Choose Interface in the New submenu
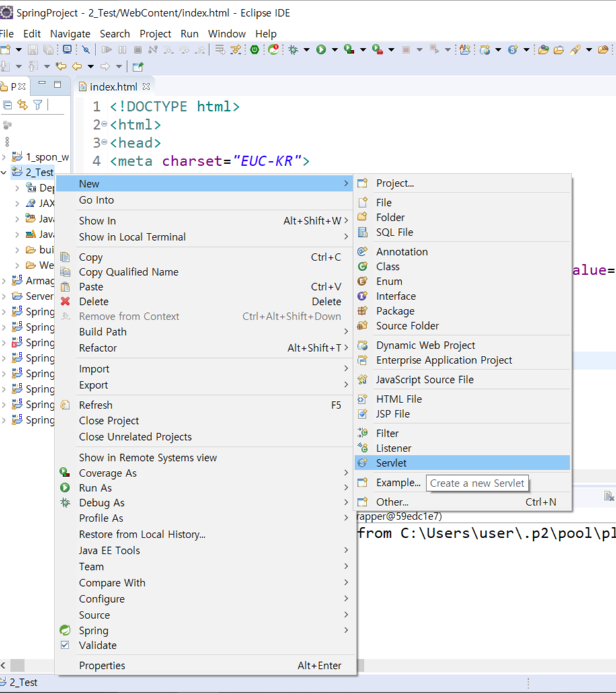Image resolution: width=616 pixels, height=693 pixels. (x=462, y=296)
